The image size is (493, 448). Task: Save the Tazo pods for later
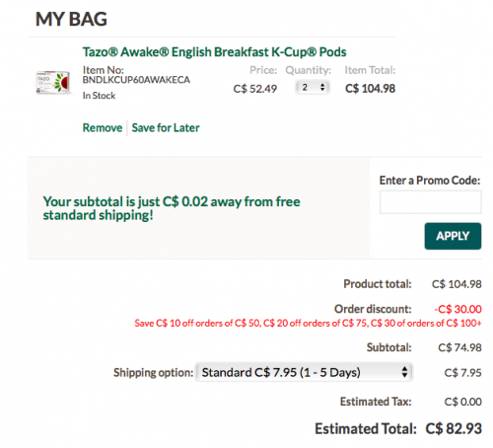click(x=166, y=127)
